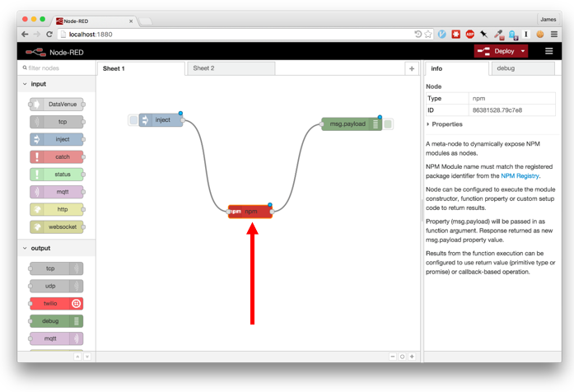Bookmark this page with the star icon
574x392 pixels.
point(429,35)
